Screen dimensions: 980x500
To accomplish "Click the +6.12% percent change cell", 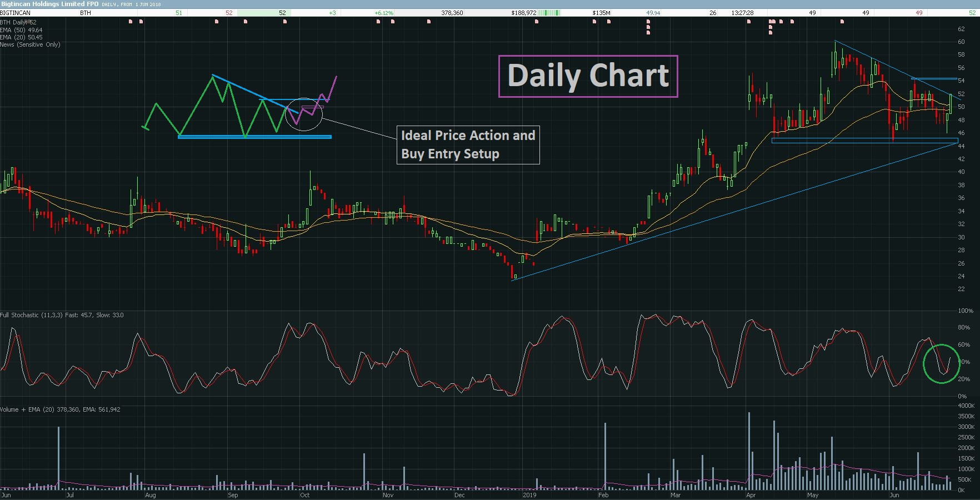I will pos(384,13).
